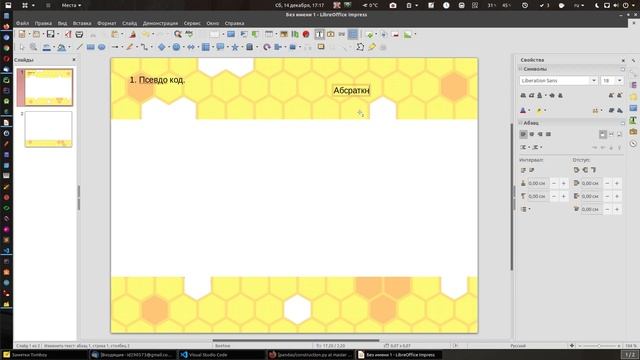The height and width of the screenshot is (360, 640).
Task: Set paragraph alignment to justified
Action: (548, 134)
